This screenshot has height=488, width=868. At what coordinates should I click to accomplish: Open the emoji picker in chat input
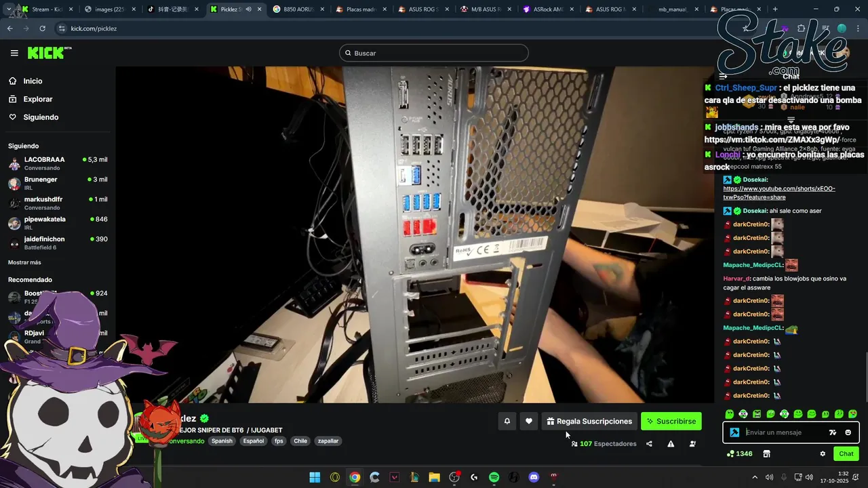tap(848, 432)
